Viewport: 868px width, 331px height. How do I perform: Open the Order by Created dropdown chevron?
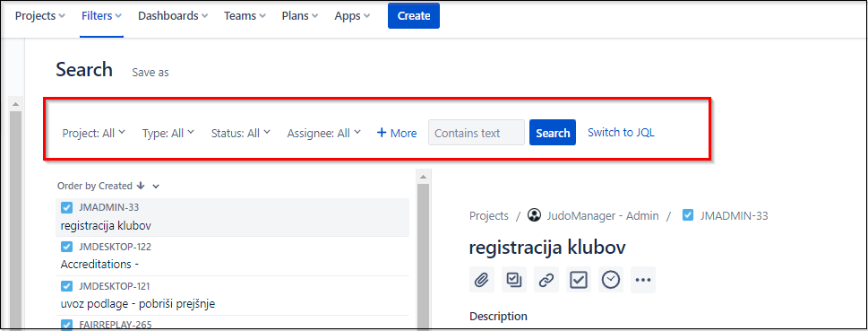click(x=156, y=187)
